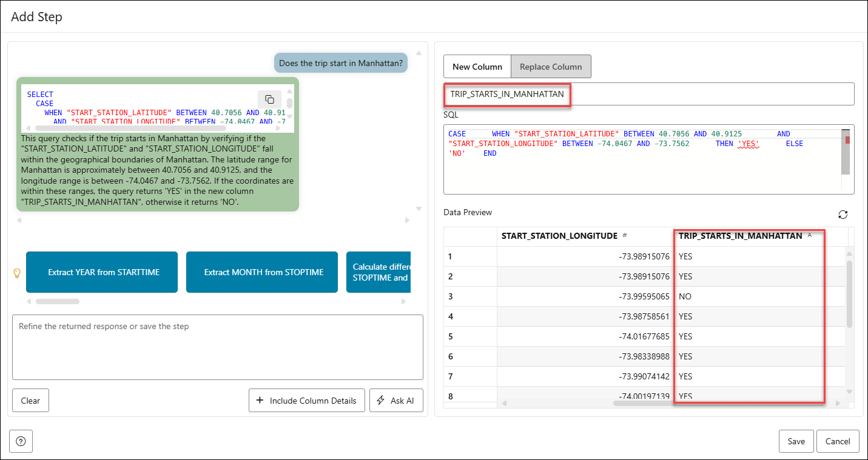This screenshot has height=460, width=868.
Task: Click the START_STATION_LONGITUDE column header
Action: pos(559,236)
